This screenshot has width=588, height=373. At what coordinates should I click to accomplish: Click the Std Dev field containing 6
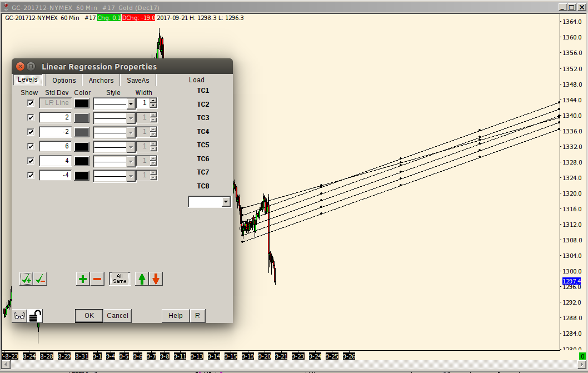click(x=56, y=146)
